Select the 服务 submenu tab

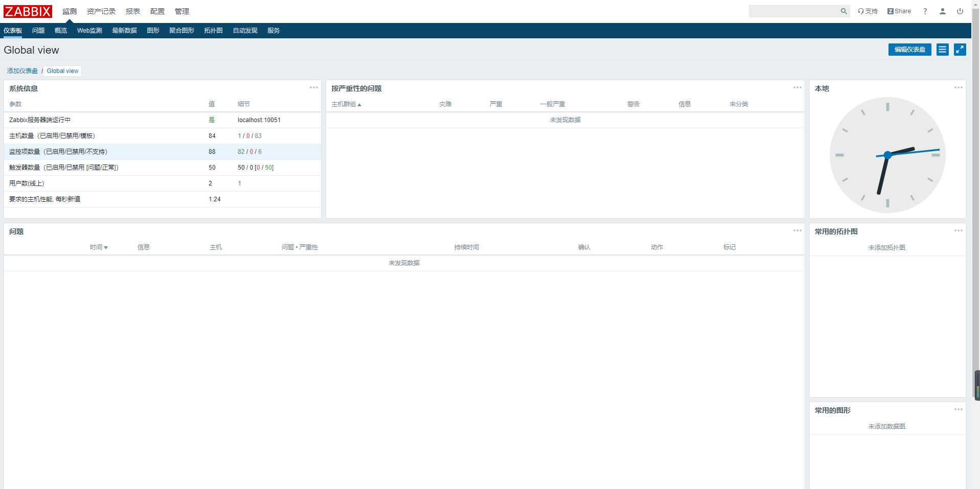point(274,31)
